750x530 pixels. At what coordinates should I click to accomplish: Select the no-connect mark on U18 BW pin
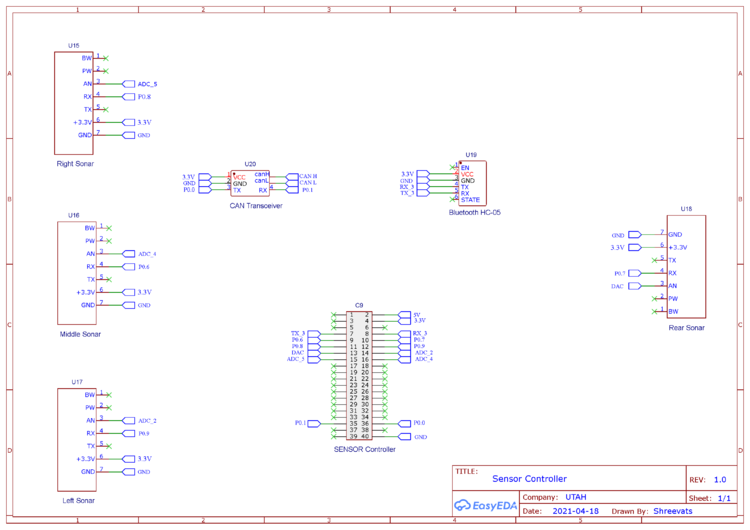(x=655, y=312)
